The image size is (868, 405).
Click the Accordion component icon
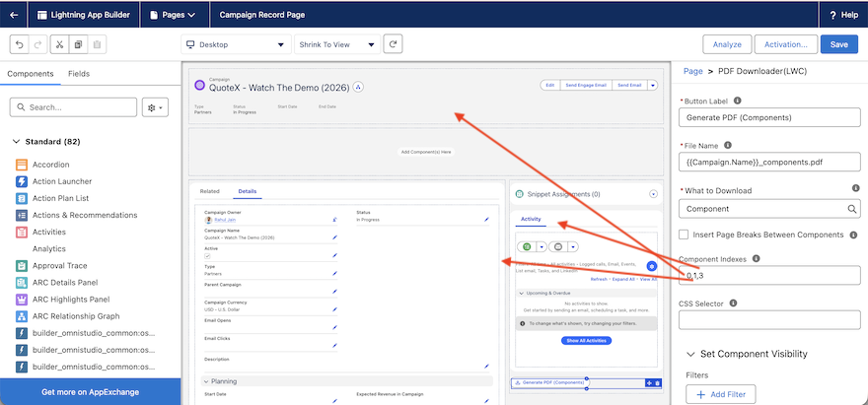coord(22,165)
